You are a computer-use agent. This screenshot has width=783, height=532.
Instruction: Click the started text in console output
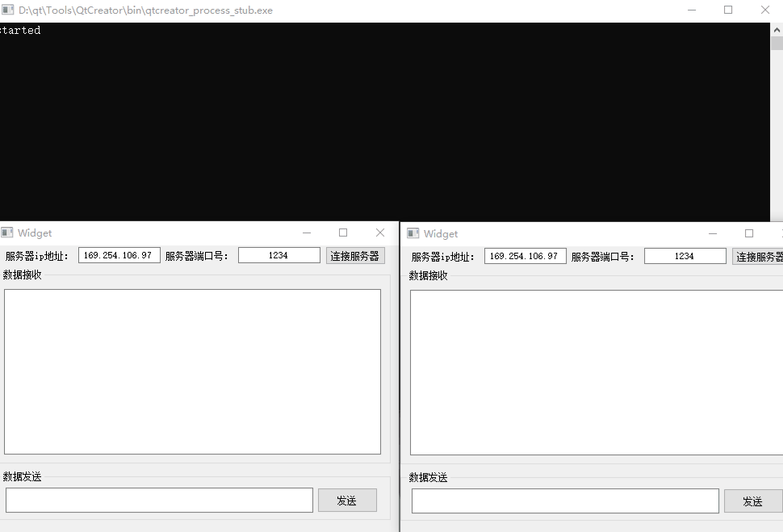pyautogui.click(x=20, y=31)
